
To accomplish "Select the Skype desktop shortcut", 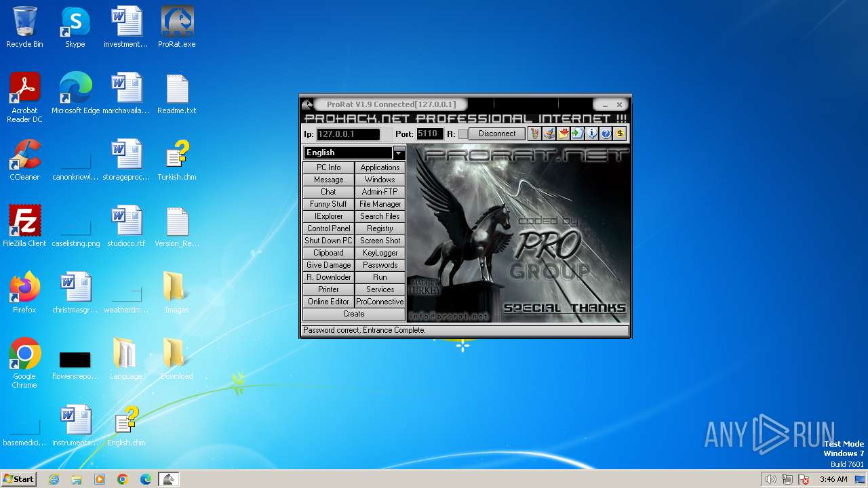I will (x=75, y=28).
